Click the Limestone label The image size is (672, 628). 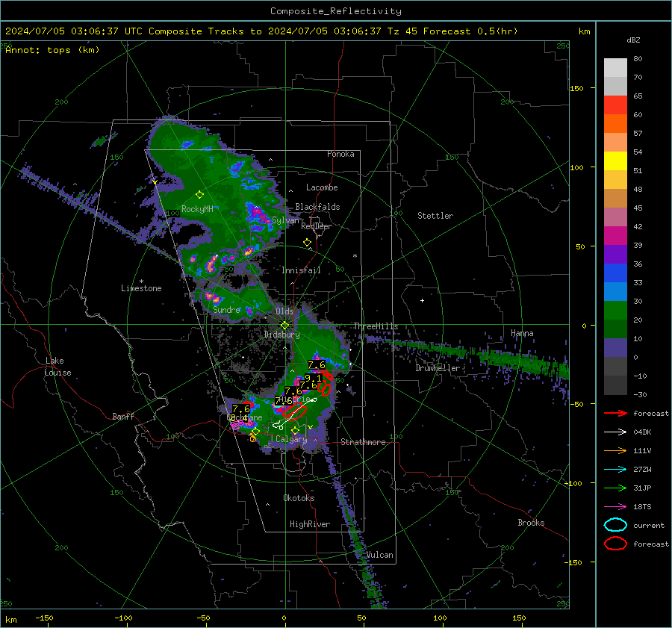tap(141, 288)
